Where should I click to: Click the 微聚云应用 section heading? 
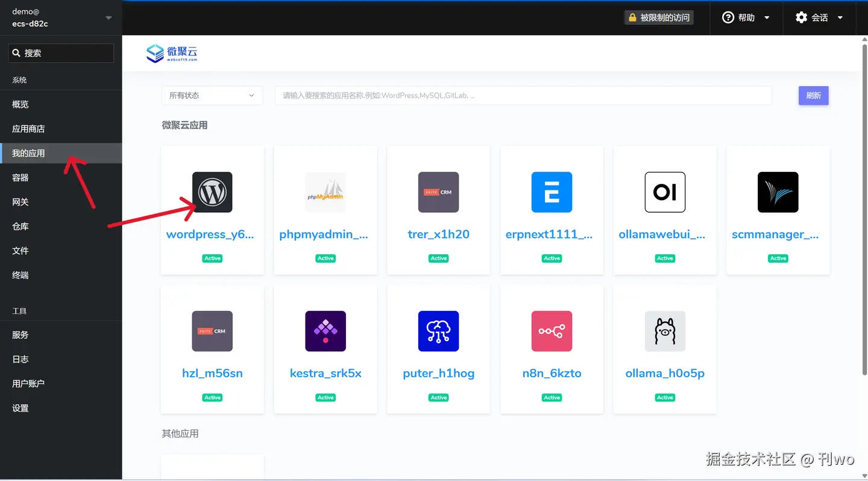point(184,125)
